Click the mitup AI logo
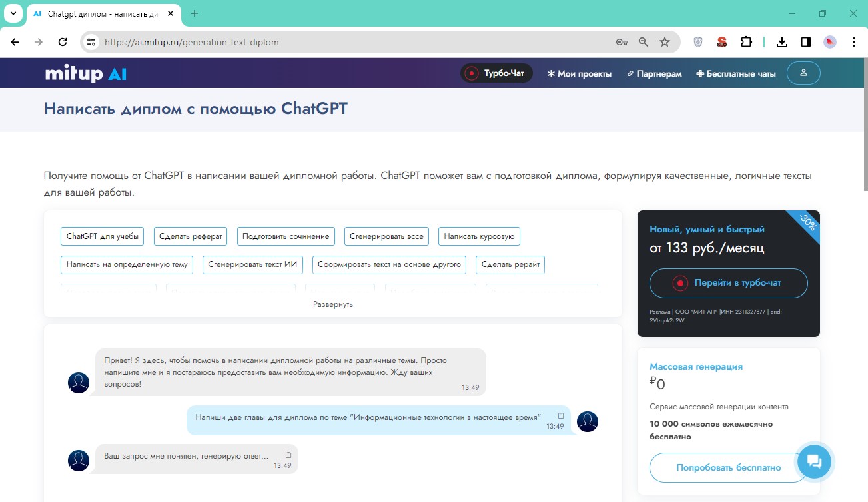This screenshot has width=868, height=502. (x=85, y=73)
